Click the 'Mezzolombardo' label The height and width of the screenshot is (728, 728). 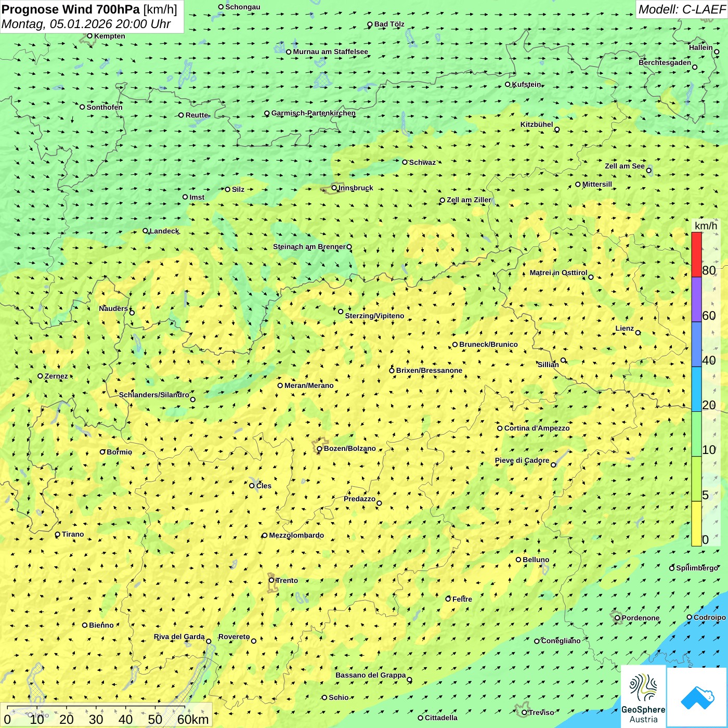point(296,535)
